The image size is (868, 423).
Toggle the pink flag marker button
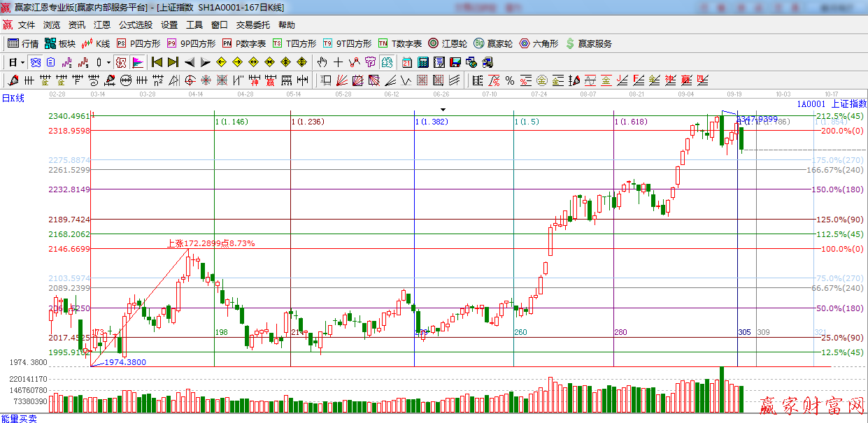tap(138, 62)
